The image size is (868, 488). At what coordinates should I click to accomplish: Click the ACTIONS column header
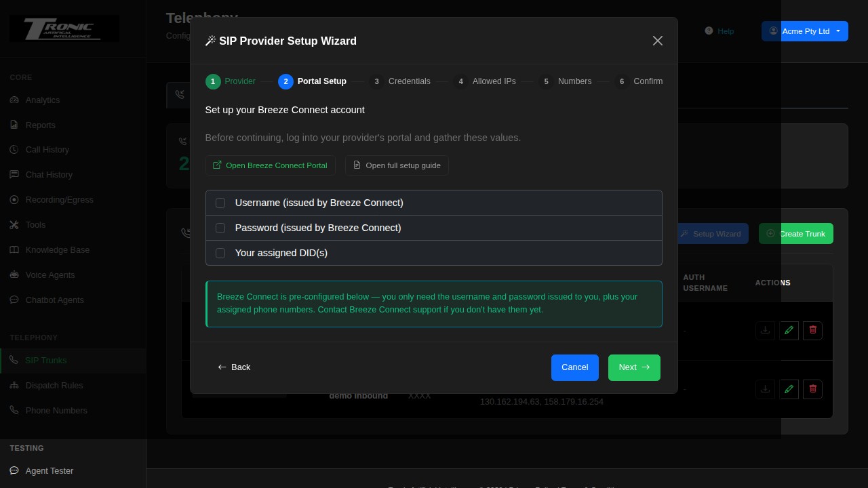click(x=773, y=283)
